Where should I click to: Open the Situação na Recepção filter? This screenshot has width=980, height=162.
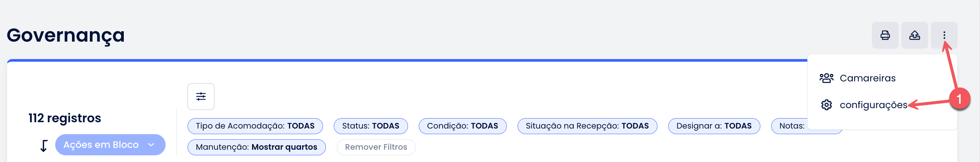(x=587, y=126)
